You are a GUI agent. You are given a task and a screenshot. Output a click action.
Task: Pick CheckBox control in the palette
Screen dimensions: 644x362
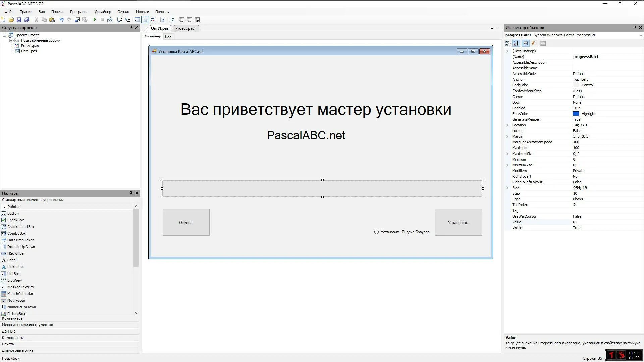pos(15,220)
